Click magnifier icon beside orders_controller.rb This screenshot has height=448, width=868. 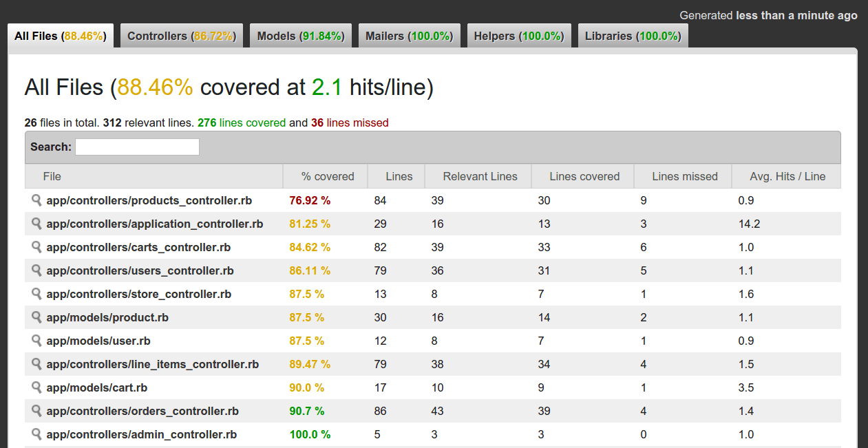coord(36,411)
